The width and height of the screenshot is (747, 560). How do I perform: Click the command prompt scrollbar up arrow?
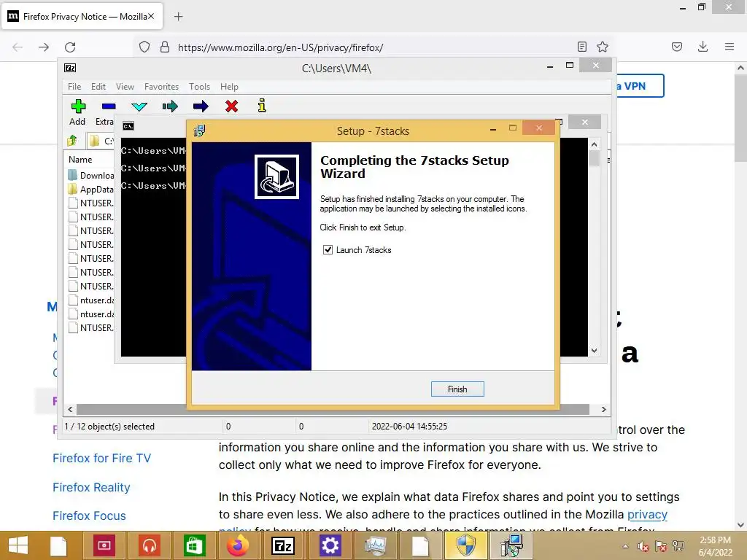tap(594, 144)
